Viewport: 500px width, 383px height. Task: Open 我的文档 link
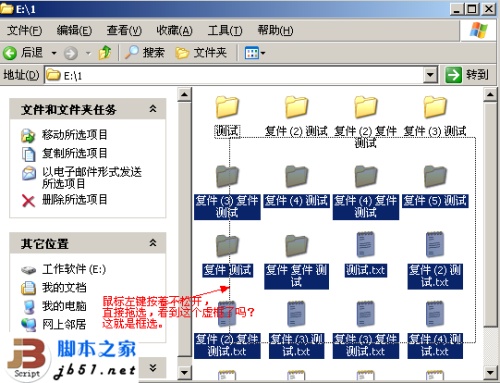point(64,287)
